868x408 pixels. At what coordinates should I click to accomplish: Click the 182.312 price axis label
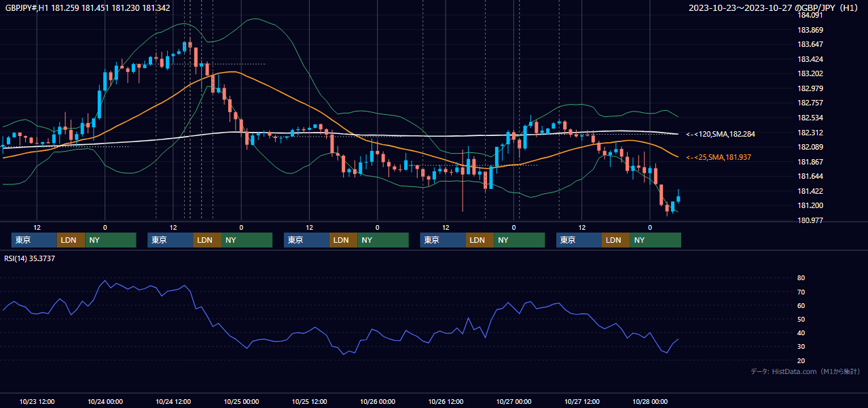point(810,133)
